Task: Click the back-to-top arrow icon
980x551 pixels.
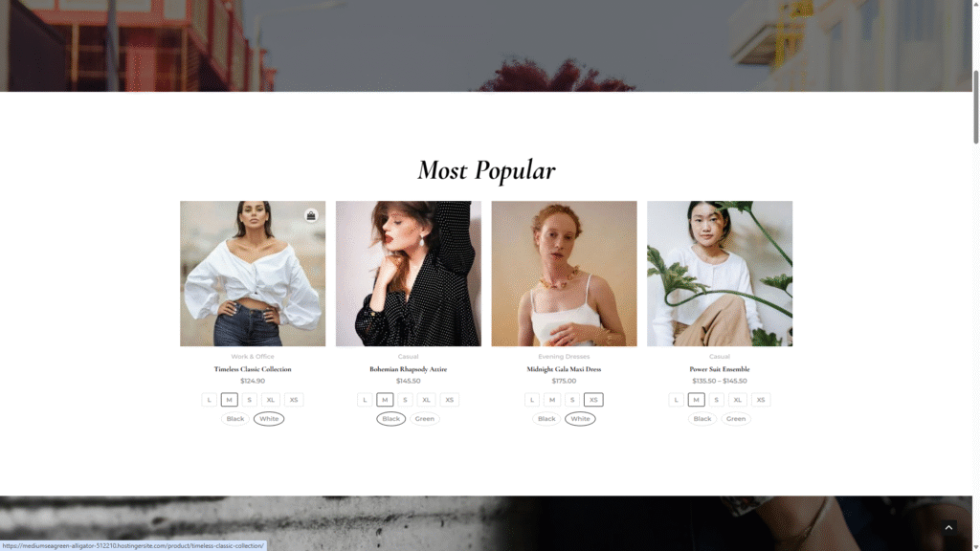Action: 948,528
